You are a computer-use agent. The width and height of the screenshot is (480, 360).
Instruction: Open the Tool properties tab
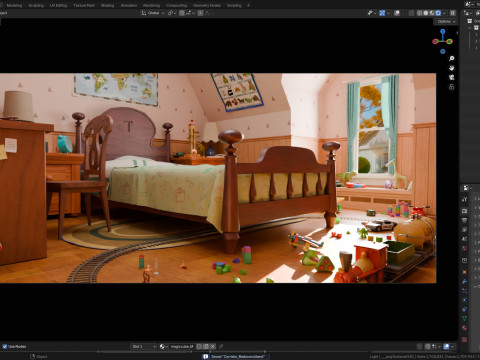point(465,199)
